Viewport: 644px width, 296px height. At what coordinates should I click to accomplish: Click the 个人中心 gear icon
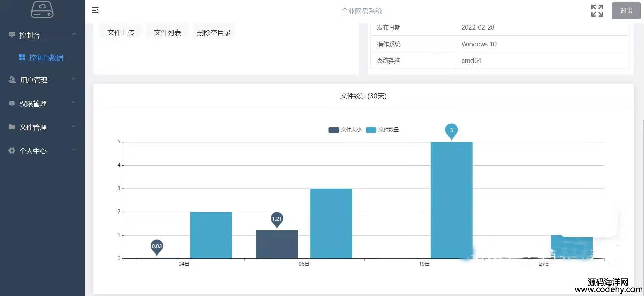(x=12, y=151)
